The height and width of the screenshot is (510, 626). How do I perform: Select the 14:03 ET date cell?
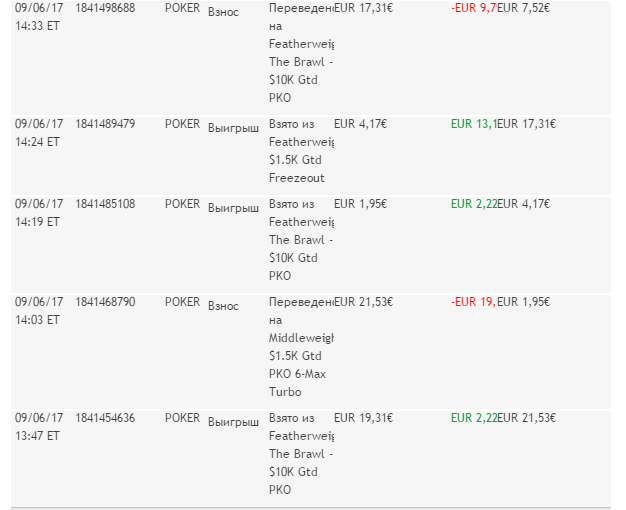38,310
